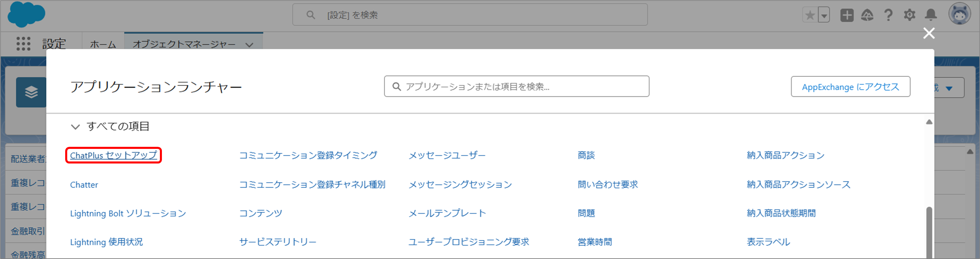Open the notifications bell icon

(x=931, y=15)
